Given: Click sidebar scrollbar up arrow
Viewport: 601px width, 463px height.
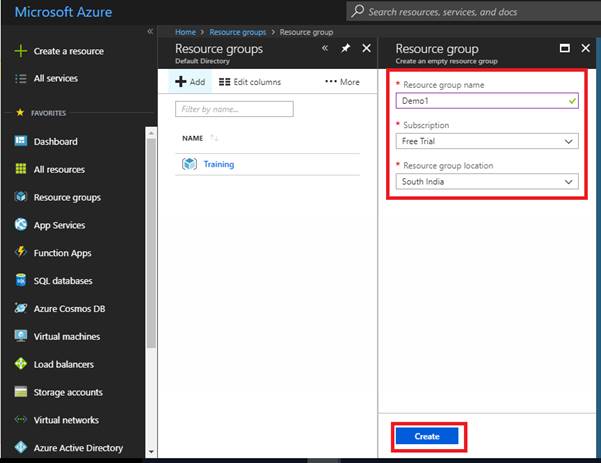Looking at the screenshot, I should pos(151,133).
